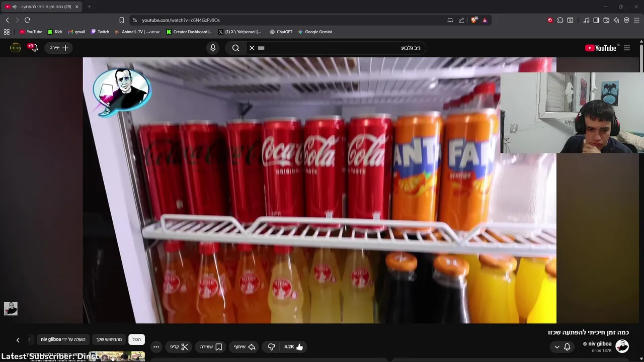This screenshot has height=362, width=644.
Task: Open site settings icon in address bar
Action: tap(134, 20)
